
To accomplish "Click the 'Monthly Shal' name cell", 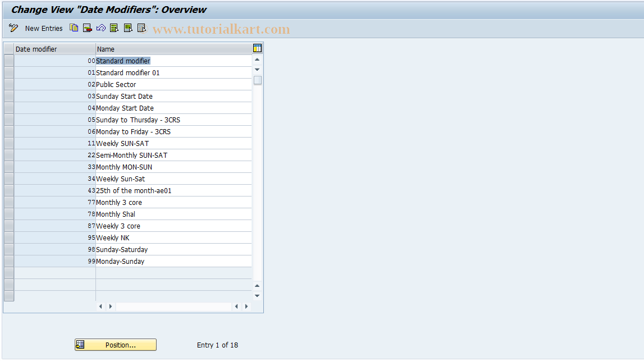I will [x=173, y=214].
